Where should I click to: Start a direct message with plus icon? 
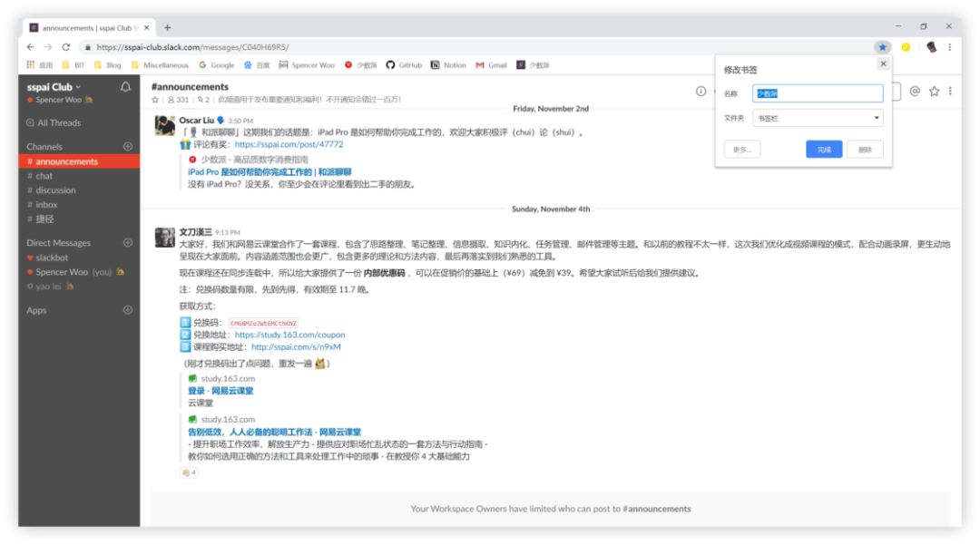(128, 242)
